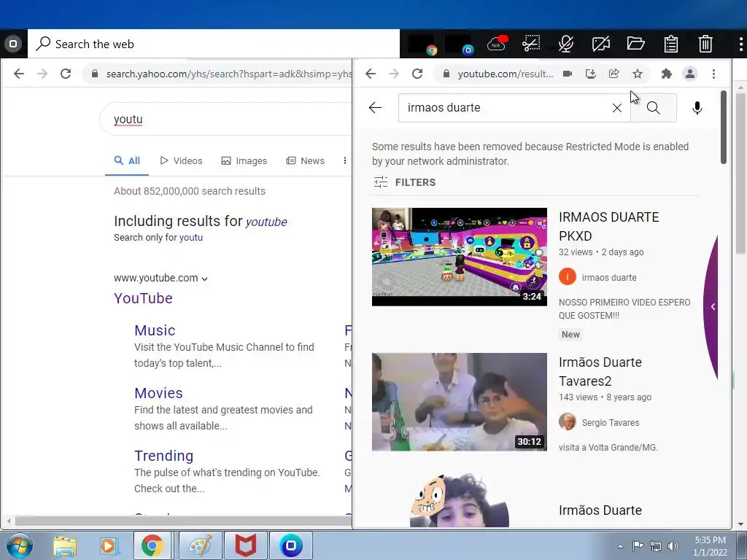Switch to the Videos tab on Yahoo
Image resolution: width=747 pixels, height=560 pixels.
click(181, 161)
